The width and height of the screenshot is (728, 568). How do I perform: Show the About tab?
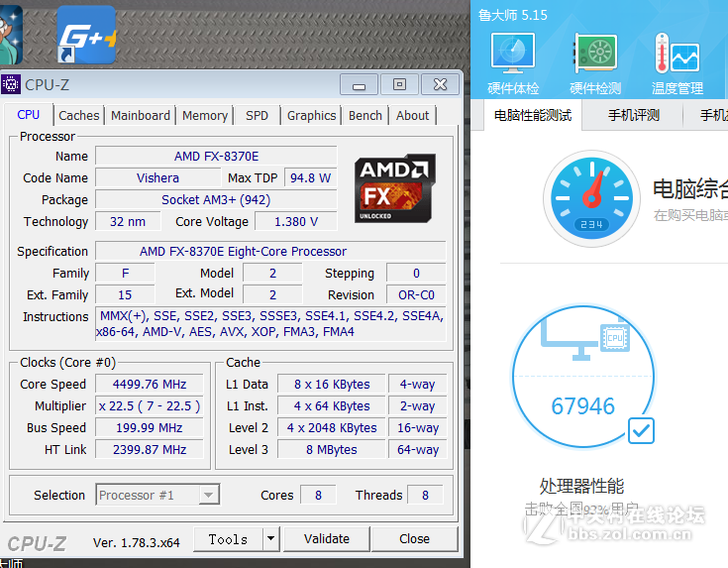(x=412, y=115)
